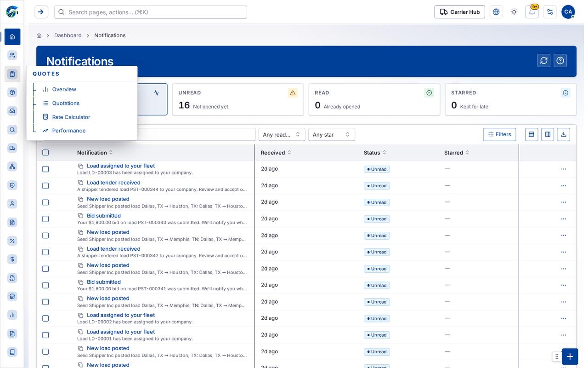Viewport: 588px width, 368px height.
Task: Open the Filters button
Action: point(499,134)
